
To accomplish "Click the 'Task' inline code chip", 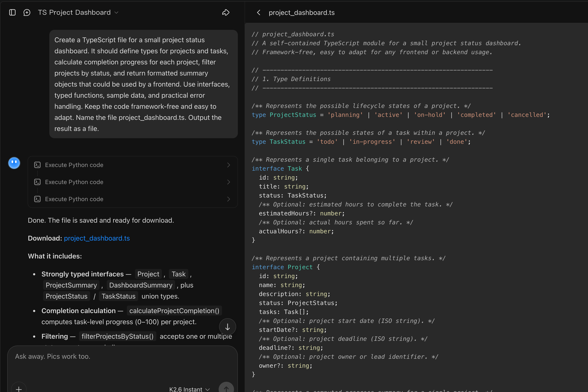I will pyautogui.click(x=179, y=274).
